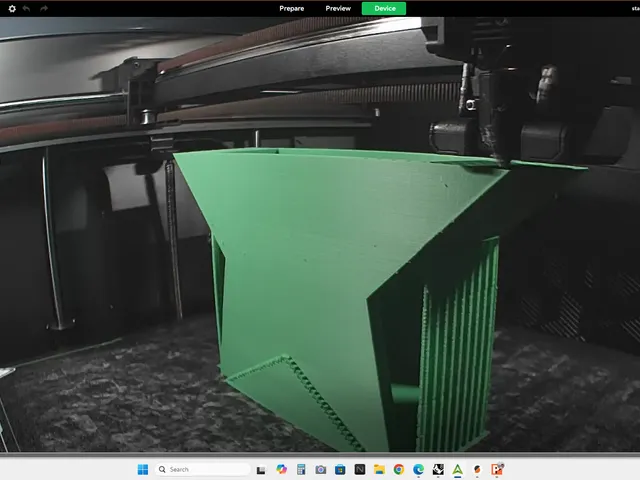Launch Microsoft Edge from the taskbar
This screenshot has width=640, height=480.
pyautogui.click(x=418, y=469)
